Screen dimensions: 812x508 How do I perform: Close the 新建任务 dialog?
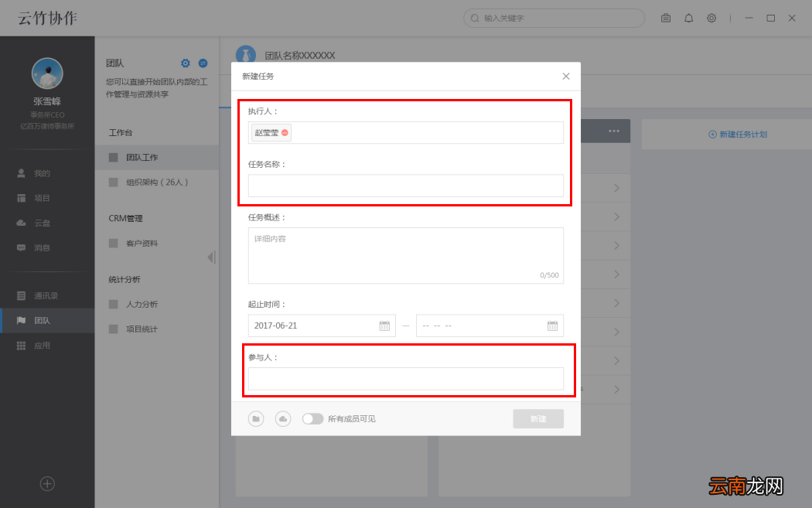(x=566, y=76)
